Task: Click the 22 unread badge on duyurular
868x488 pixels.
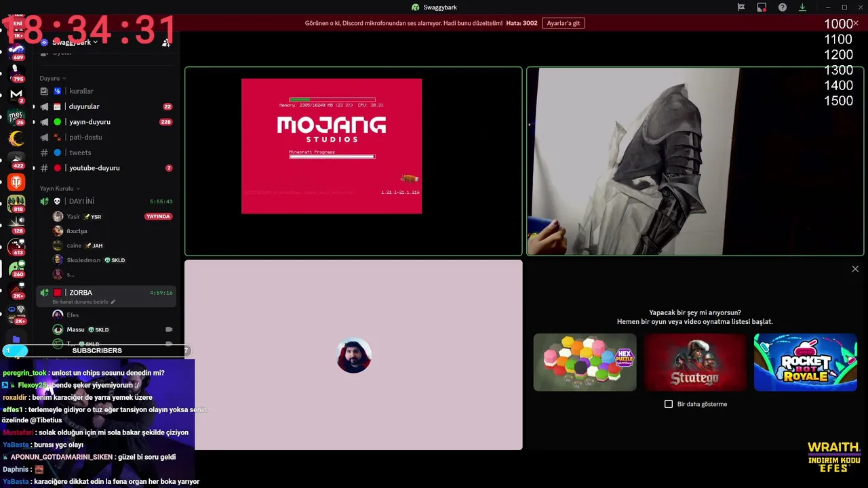Action: [x=167, y=106]
